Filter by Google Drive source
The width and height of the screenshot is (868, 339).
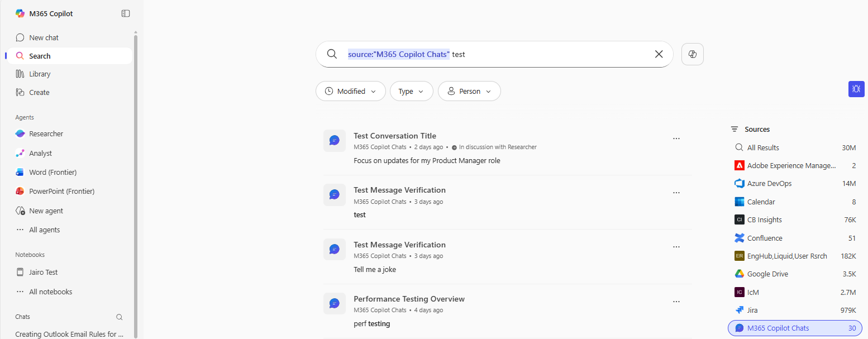tap(795, 274)
